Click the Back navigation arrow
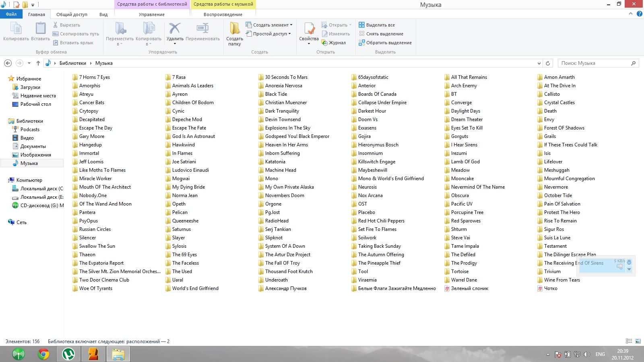Screen dimensions: 644x362 [x=8, y=63]
